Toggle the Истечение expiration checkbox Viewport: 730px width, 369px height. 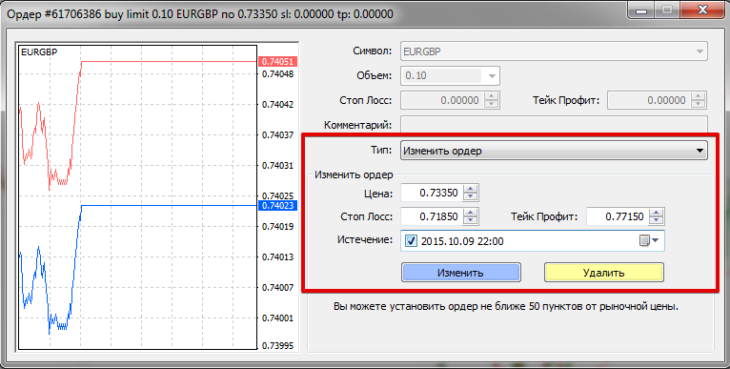[411, 241]
